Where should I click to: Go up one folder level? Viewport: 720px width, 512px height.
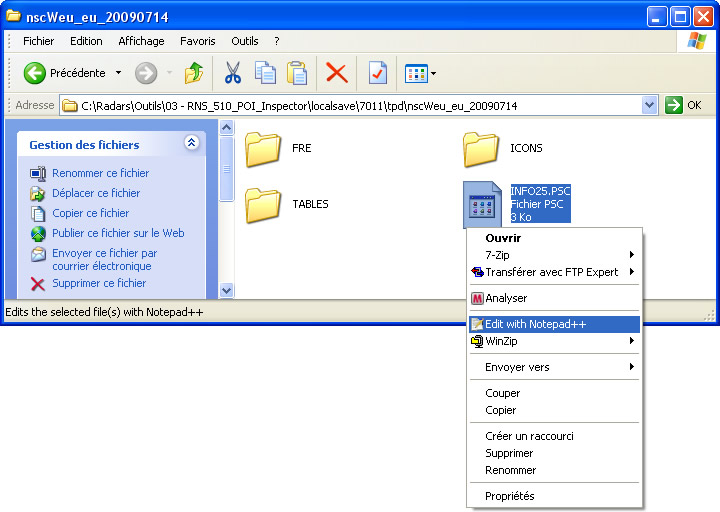pyautogui.click(x=194, y=73)
